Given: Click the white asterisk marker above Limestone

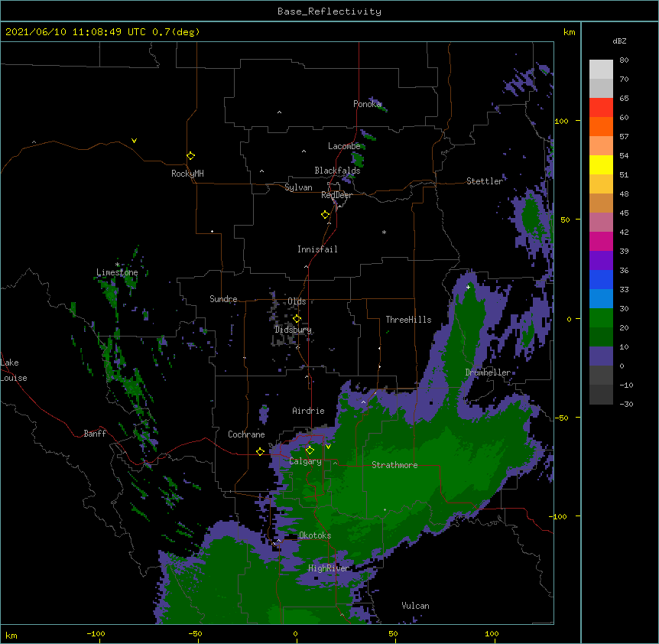Looking at the screenshot, I should point(117,265).
